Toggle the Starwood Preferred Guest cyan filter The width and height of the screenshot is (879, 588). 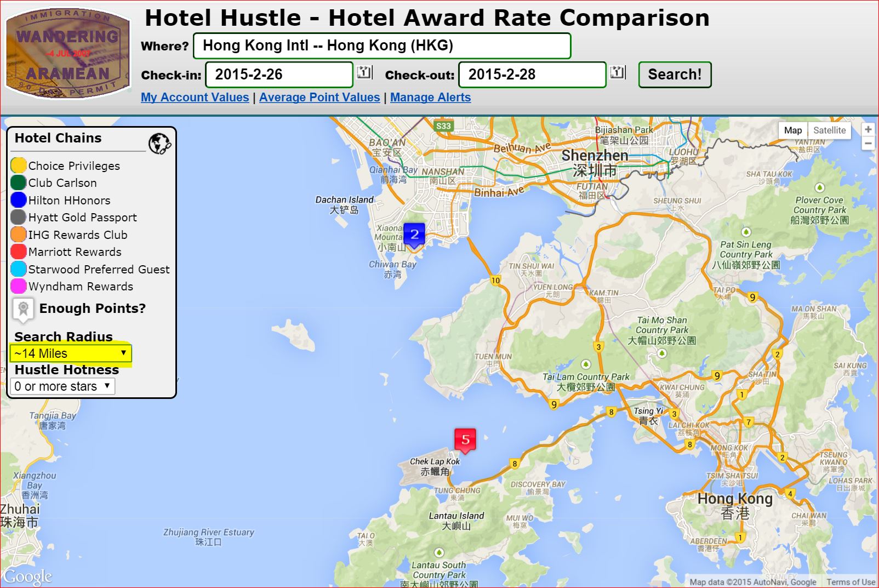[19, 269]
